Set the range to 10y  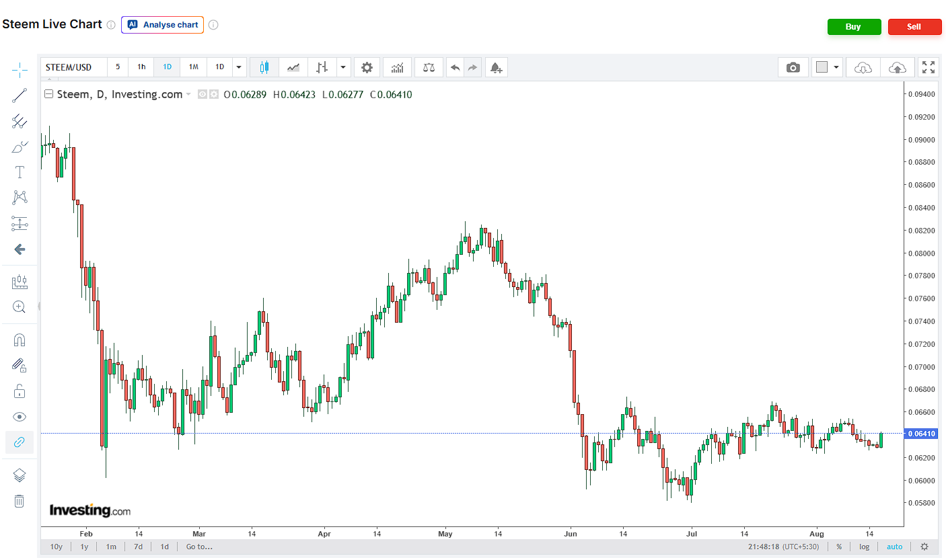pos(57,547)
